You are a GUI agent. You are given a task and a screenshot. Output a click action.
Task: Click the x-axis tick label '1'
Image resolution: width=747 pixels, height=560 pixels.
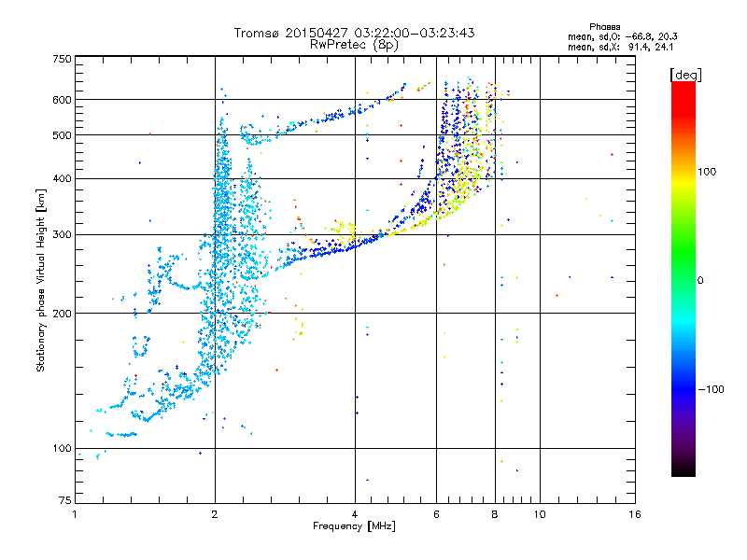[x=75, y=514]
